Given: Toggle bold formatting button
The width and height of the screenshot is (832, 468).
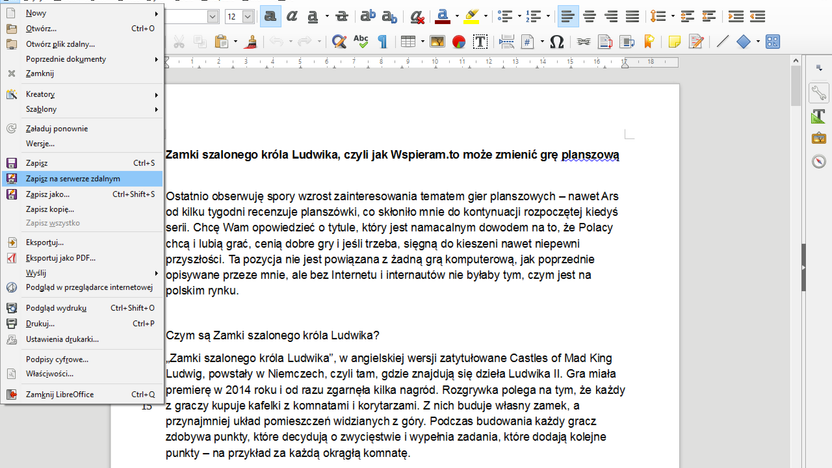Looking at the screenshot, I should pyautogui.click(x=271, y=16).
